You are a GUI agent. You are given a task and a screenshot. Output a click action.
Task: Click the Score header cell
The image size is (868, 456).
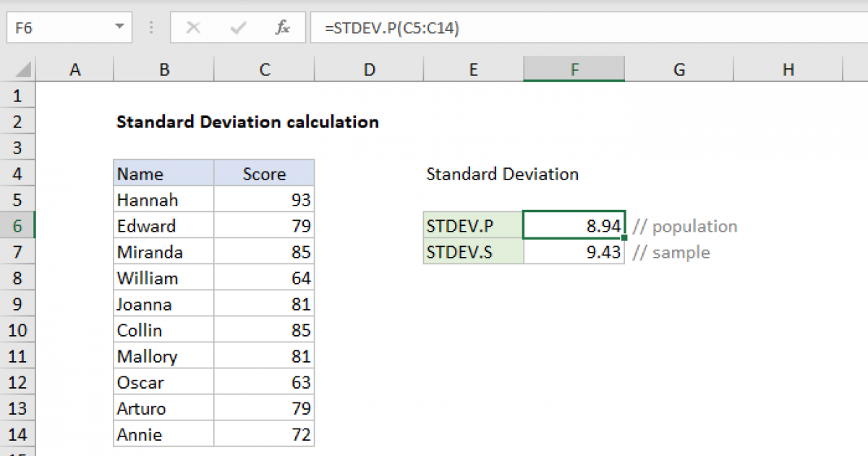pos(264,174)
